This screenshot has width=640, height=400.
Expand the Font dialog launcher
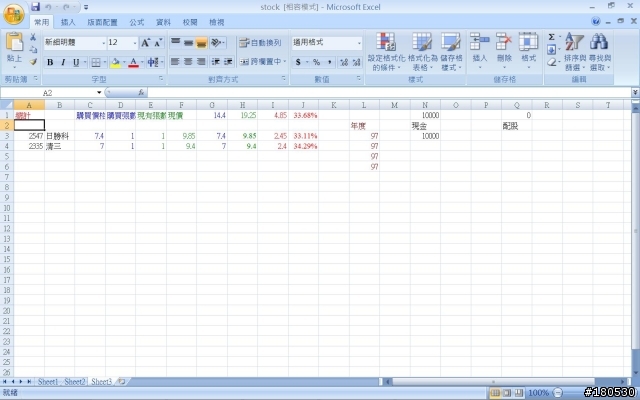161,78
